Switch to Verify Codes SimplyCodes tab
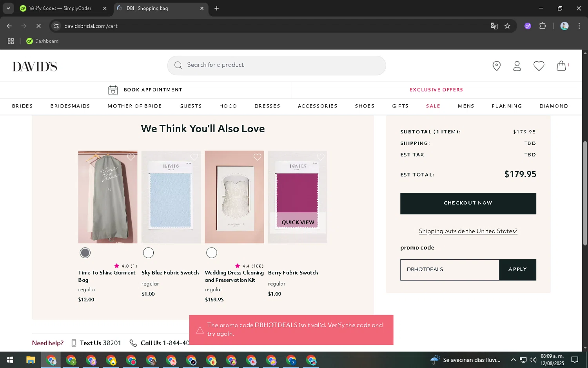588x368 pixels. click(61, 8)
